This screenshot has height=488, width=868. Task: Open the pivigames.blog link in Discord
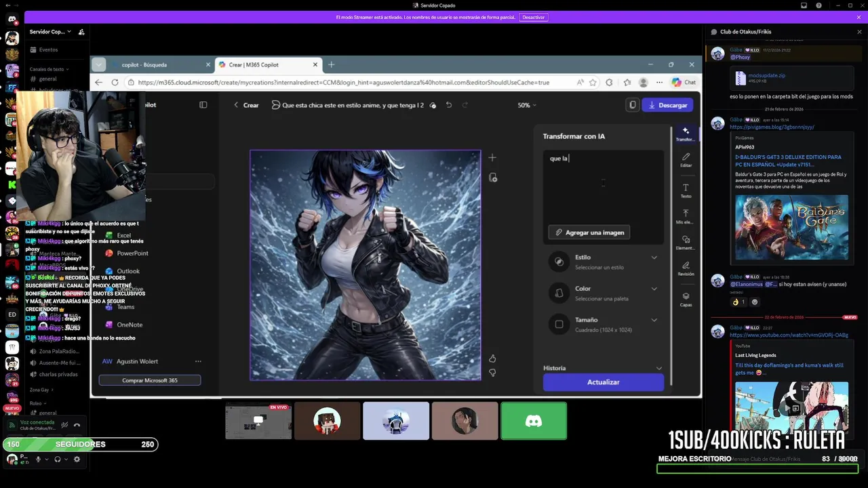[772, 127]
